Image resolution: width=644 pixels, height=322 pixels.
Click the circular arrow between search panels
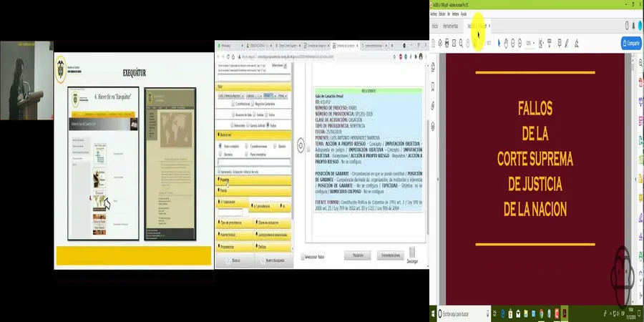(301, 145)
